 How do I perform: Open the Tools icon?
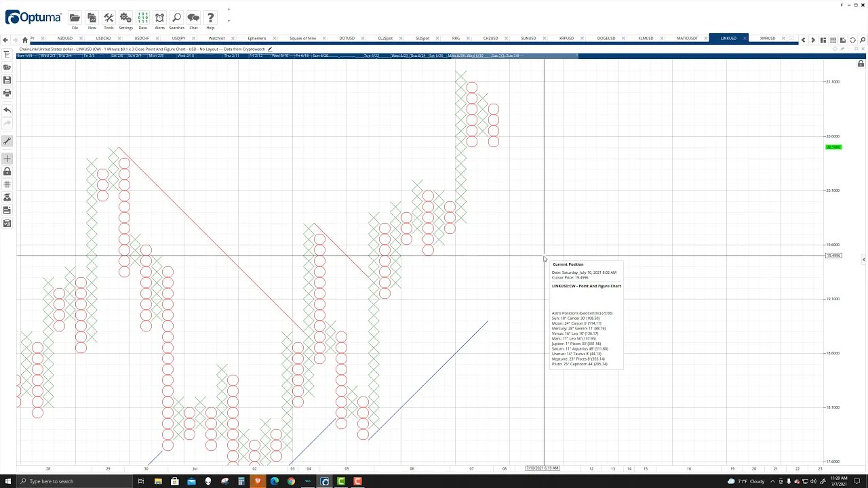click(108, 18)
